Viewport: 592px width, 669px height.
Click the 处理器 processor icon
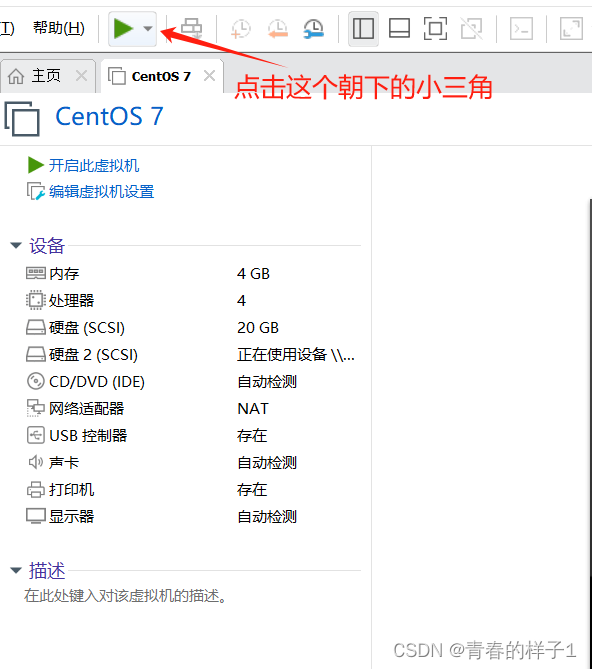[36, 300]
